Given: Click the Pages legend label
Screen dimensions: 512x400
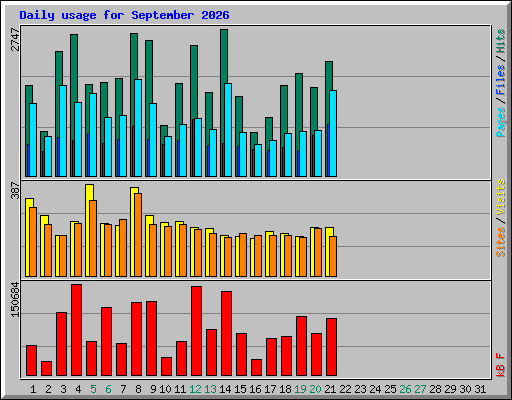Looking at the screenshot, I should pos(500,122).
